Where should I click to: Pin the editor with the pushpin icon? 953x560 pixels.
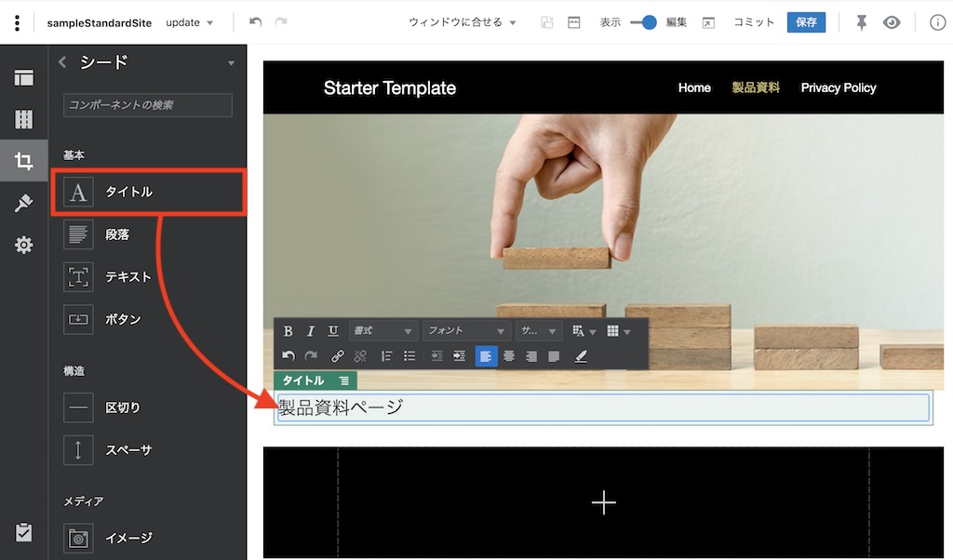point(861,22)
